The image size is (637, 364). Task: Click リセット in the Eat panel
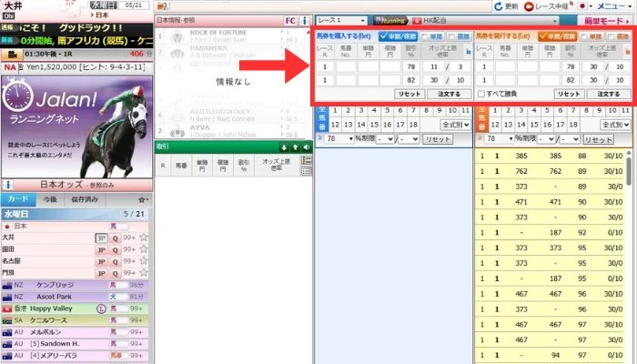[568, 94]
